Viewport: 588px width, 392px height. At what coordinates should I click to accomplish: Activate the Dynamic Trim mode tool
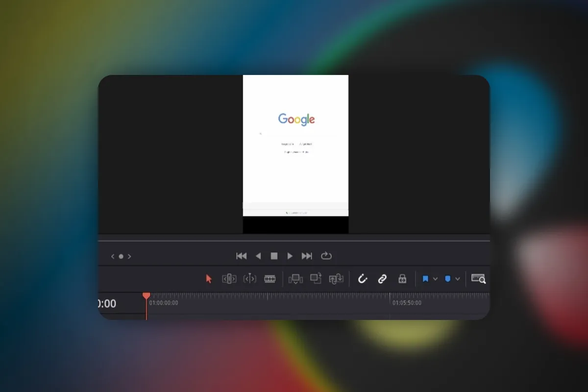coord(250,279)
